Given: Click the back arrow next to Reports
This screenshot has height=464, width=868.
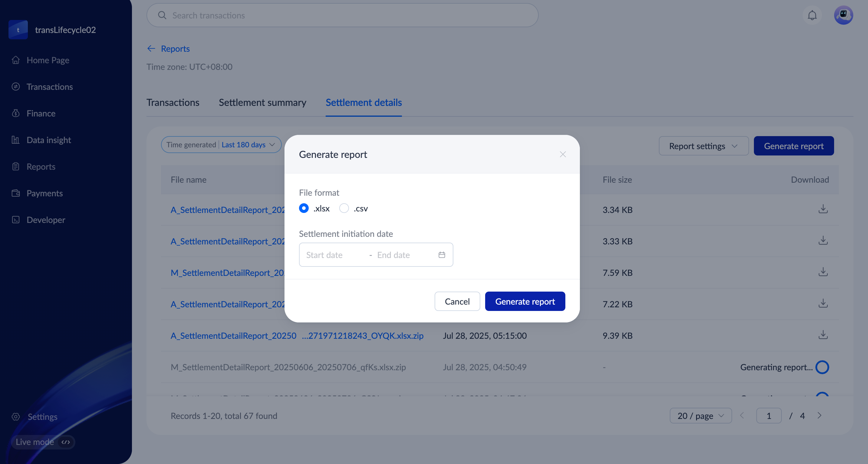Looking at the screenshot, I should tap(151, 48).
